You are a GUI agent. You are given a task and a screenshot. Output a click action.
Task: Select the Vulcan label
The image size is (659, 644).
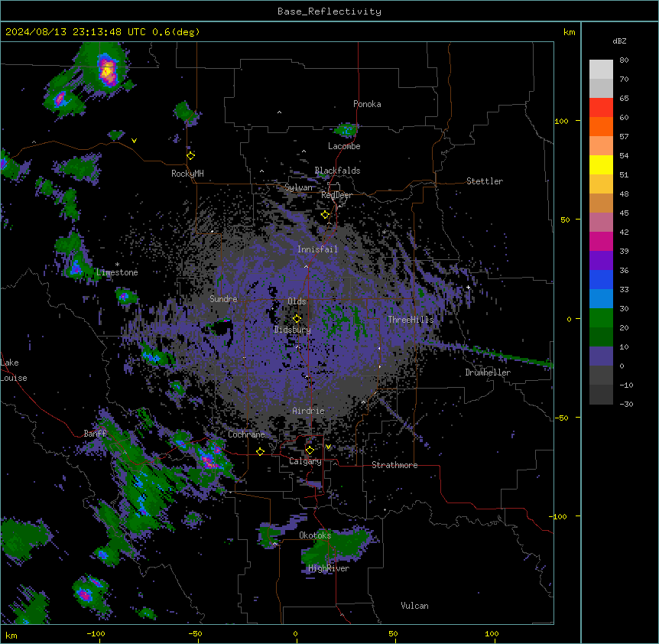(x=414, y=606)
